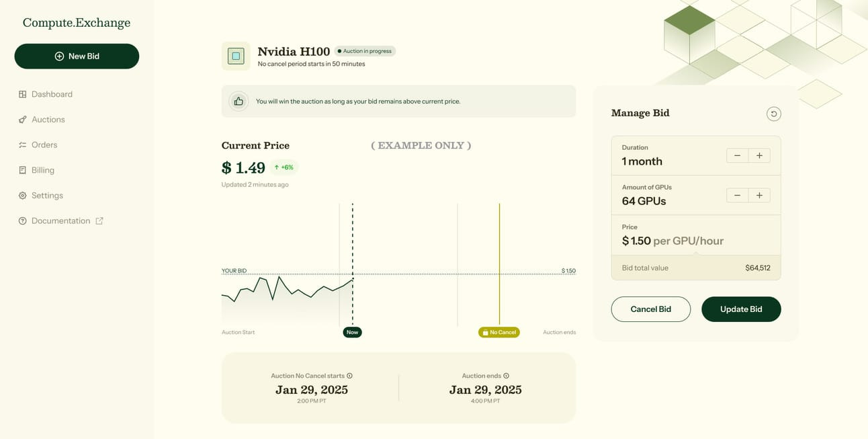Click the No Cancel marker on chart
Image resolution: width=868 pixels, height=439 pixels.
499,332
